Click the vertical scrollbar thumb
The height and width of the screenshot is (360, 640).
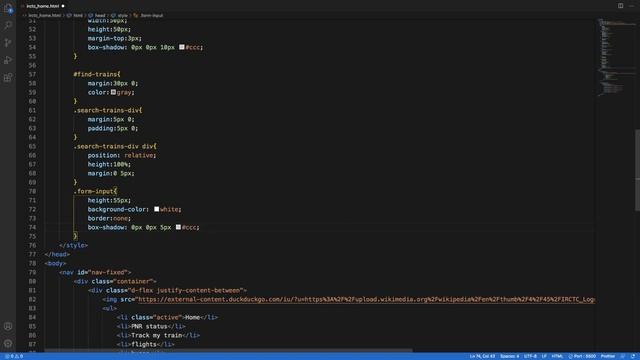point(637,170)
